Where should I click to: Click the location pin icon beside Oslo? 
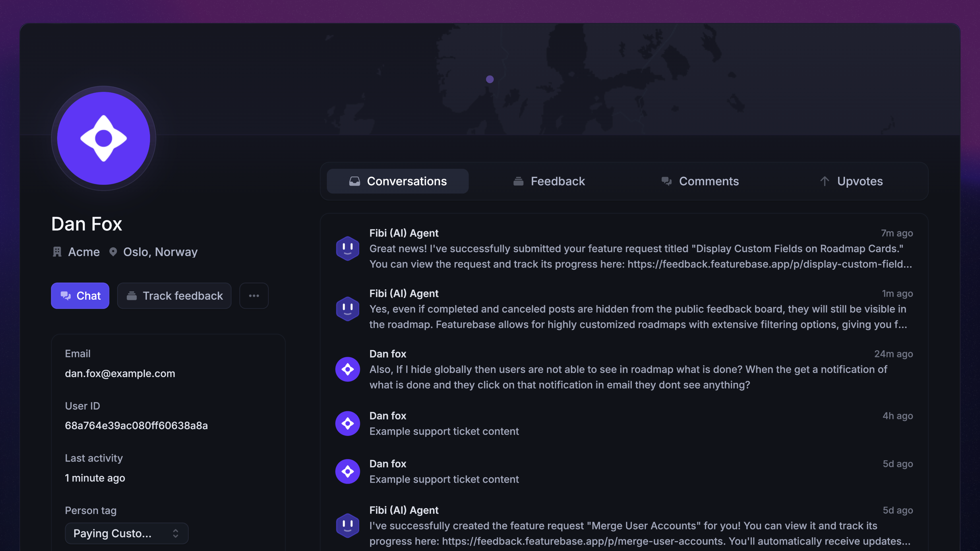pos(113,252)
